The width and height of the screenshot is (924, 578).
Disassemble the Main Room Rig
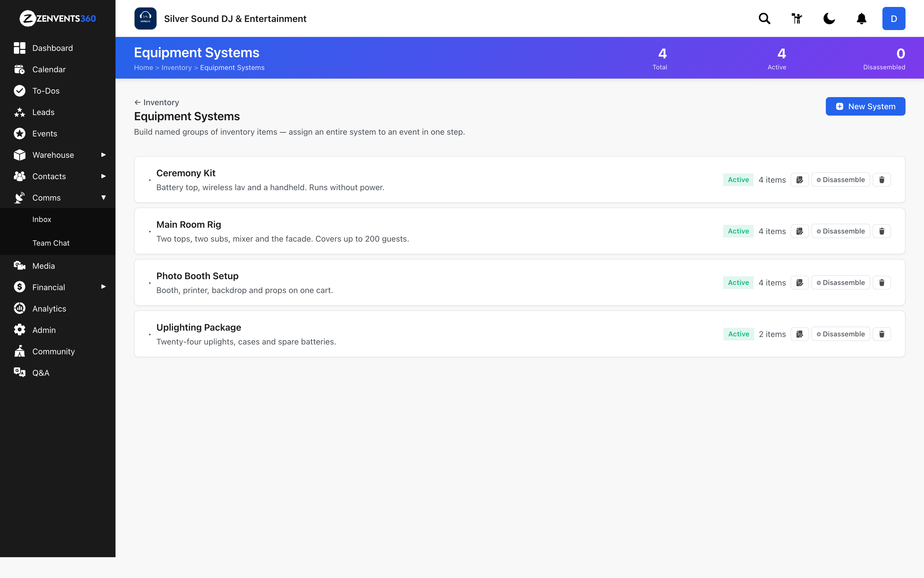click(840, 231)
